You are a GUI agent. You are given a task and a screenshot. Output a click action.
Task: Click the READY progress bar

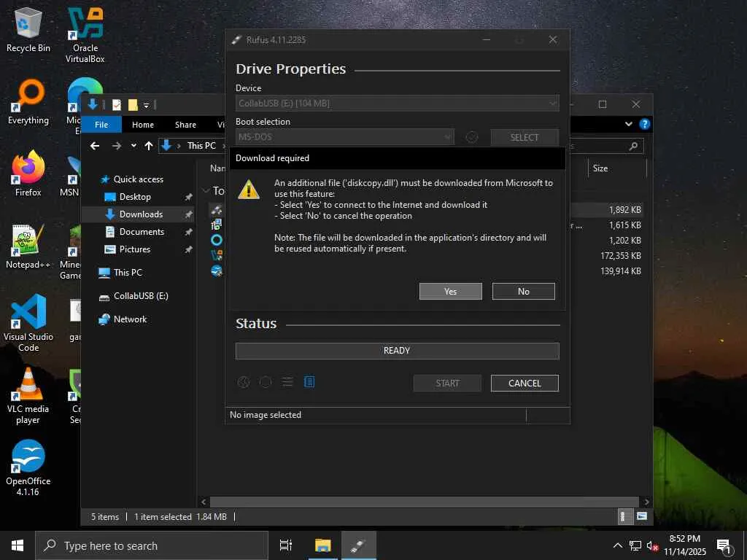[x=398, y=351]
